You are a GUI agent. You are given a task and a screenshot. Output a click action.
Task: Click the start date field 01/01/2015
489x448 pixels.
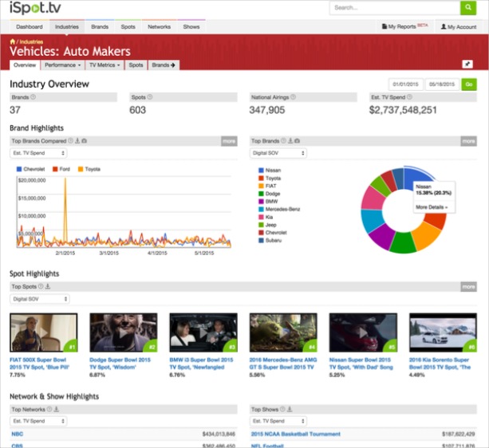(405, 84)
